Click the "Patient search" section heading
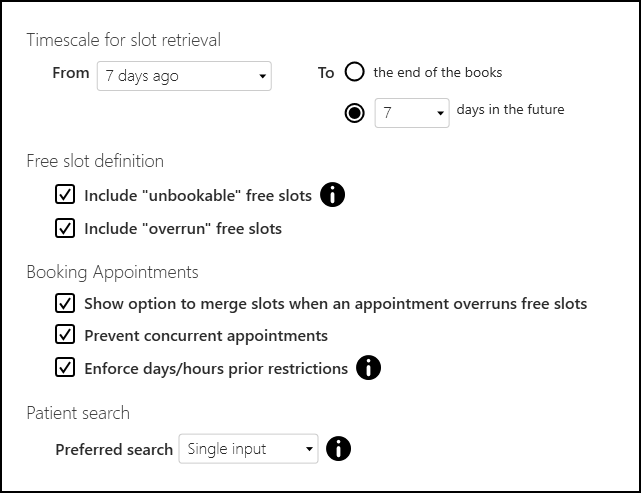Viewport: 641px width, 493px height. click(x=78, y=413)
